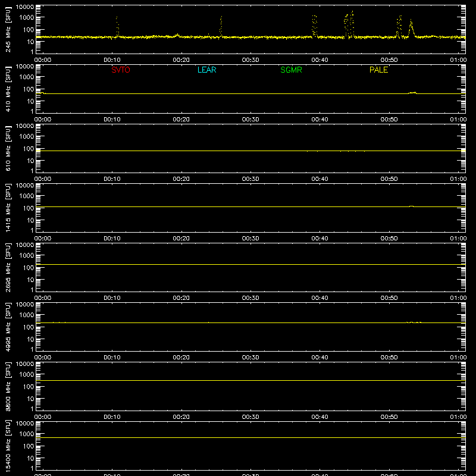
Task: Click the 00:10 time label under 4995 MHz plot
Action: click(112, 358)
